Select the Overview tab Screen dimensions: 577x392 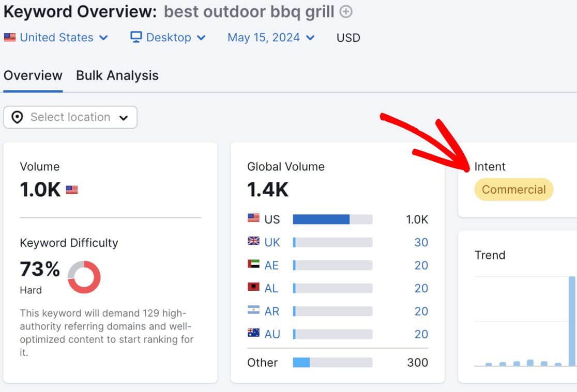[33, 75]
